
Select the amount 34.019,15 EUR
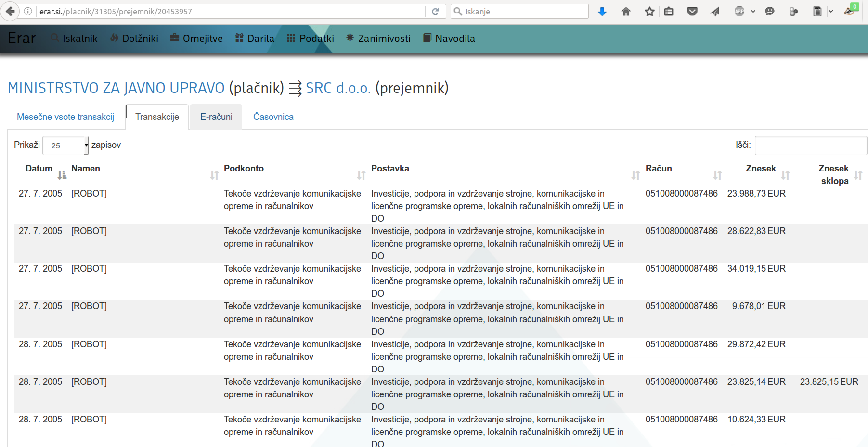click(x=756, y=269)
